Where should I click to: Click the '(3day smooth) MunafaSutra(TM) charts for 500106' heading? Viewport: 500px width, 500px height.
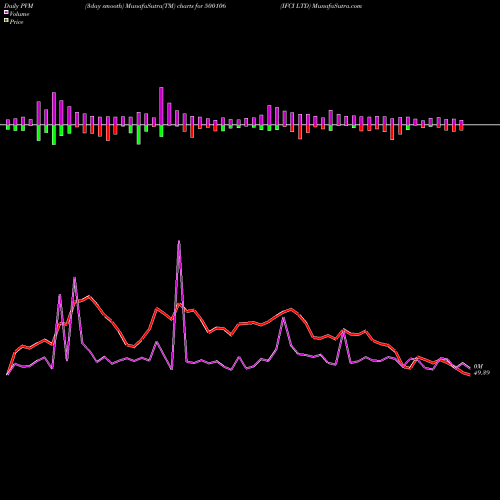pyautogui.click(x=155, y=6)
